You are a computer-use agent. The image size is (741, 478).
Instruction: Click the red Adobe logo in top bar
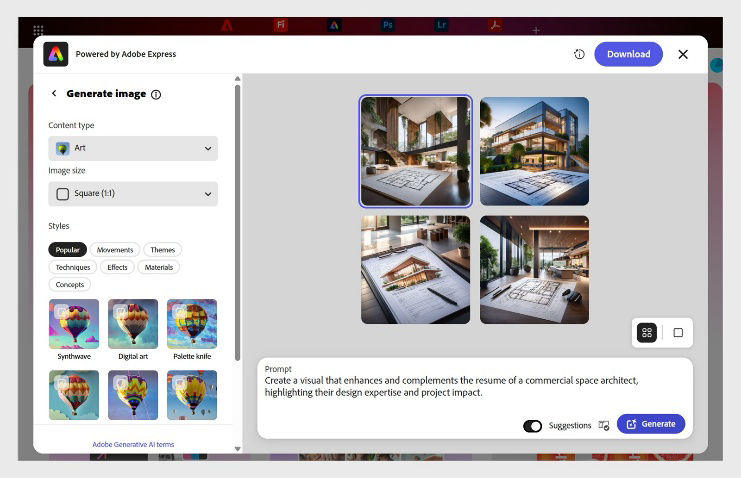[x=227, y=25]
